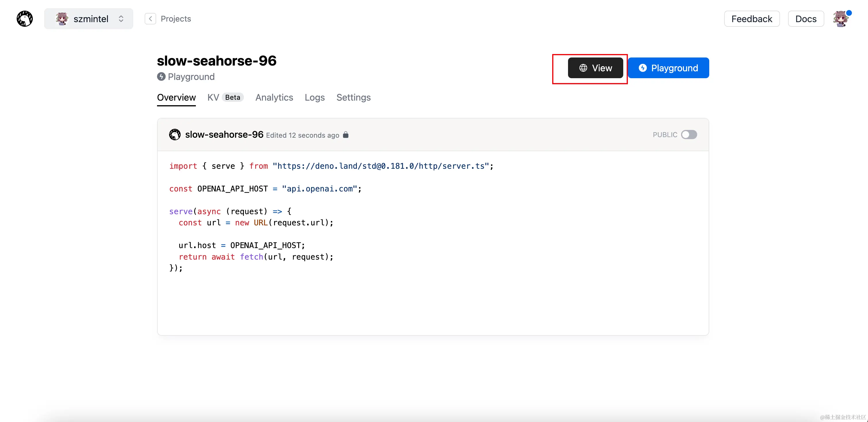The height and width of the screenshot is (422, 868).
Task: Click the szmintel avatar in the org switcher
Action: [62, 19]
